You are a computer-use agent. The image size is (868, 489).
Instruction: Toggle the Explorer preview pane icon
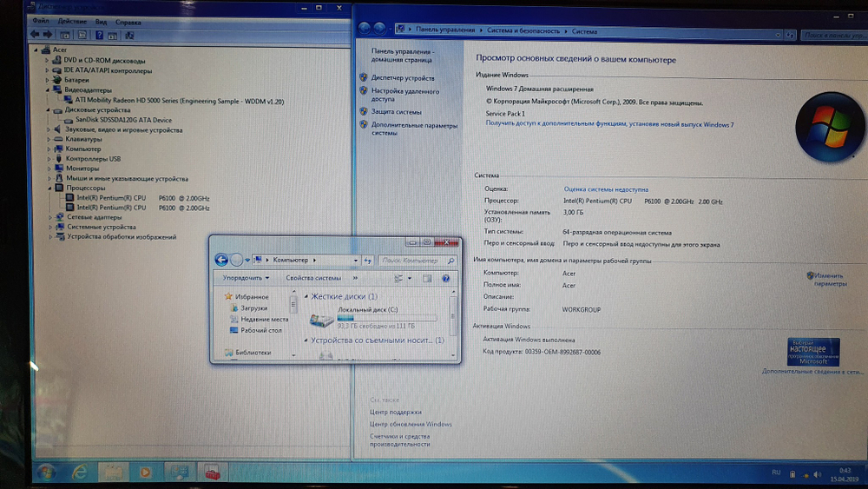point(427,278)
